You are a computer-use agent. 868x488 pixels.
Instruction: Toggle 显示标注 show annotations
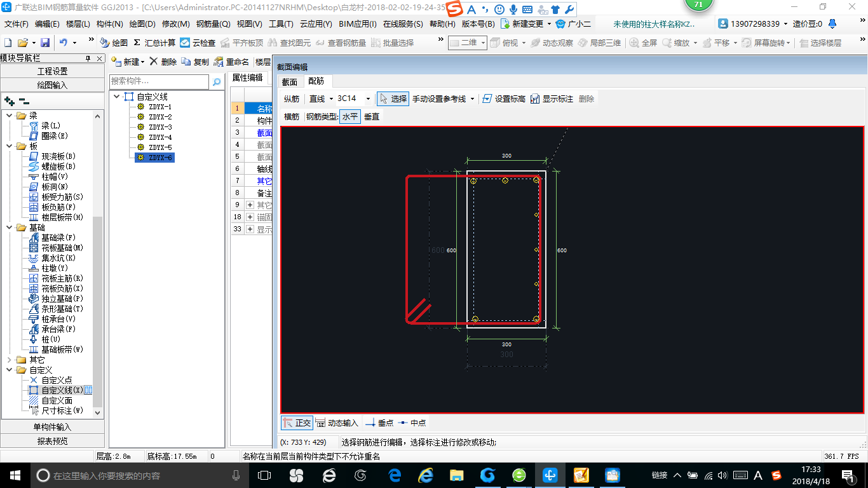552,98
